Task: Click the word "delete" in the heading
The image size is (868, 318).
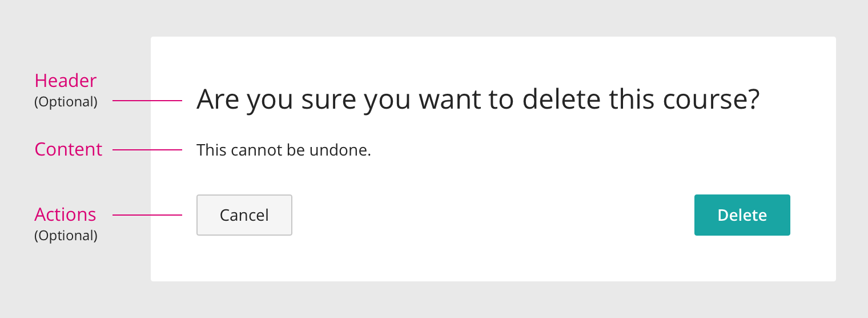Action: point(561,100)
